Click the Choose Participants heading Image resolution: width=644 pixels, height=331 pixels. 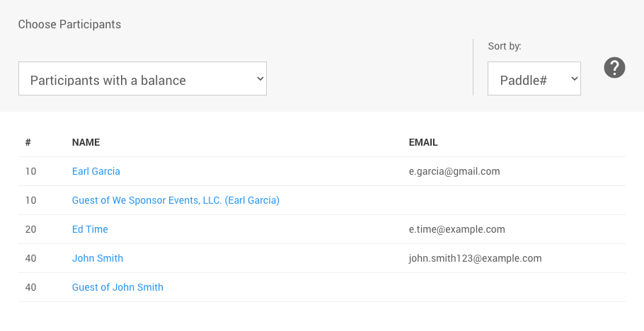pyautogui.click(x=69, y=25)
